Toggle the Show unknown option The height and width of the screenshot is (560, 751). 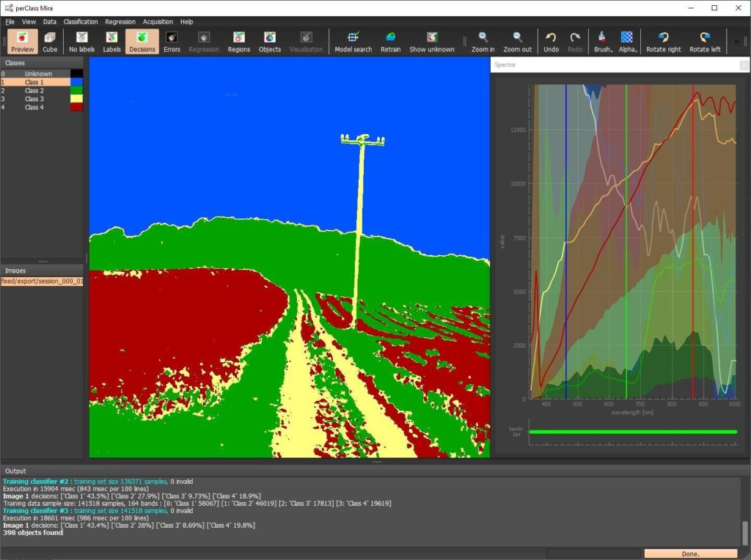[432, 41]
